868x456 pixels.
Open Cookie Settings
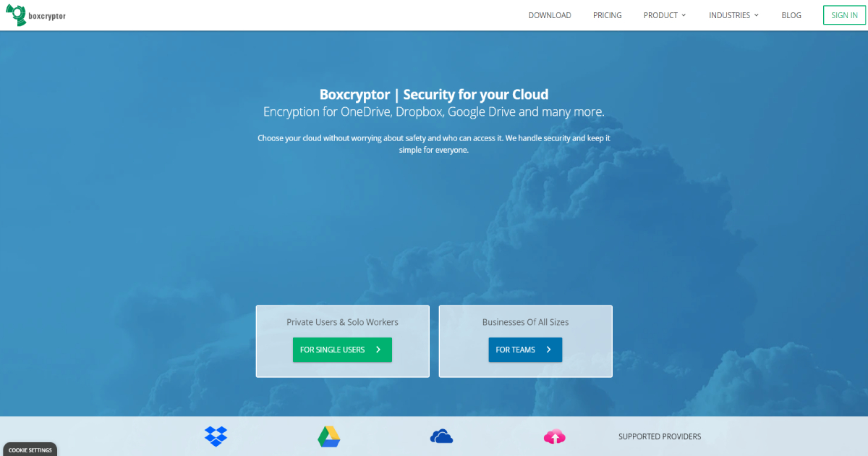point(30,450)
